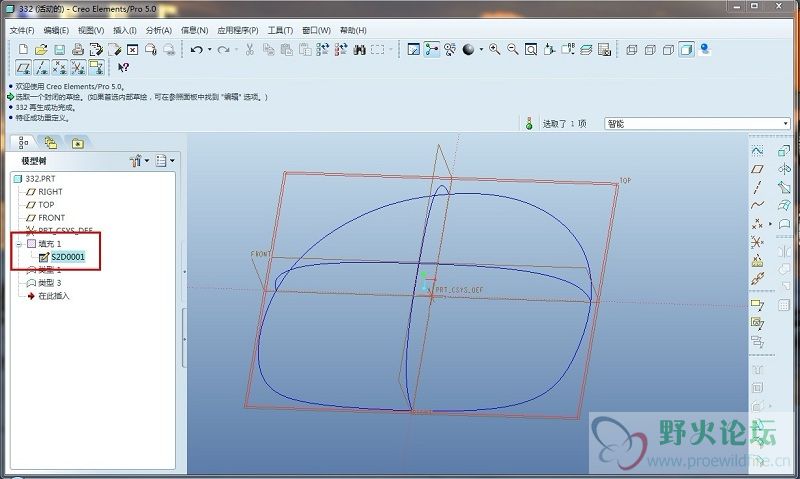The height and width of the screenshot is (479, 800).
Task: Switch to shaded display mode
Action: [x=687, y=49]
